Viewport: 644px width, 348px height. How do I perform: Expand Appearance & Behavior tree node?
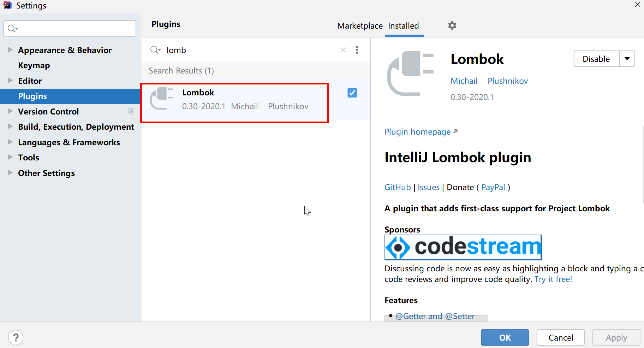click(10, 50)
